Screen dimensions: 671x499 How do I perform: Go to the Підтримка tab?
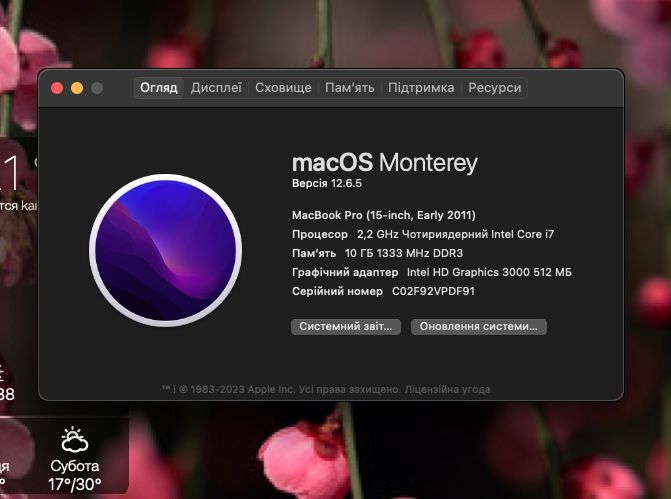[x=421, y=88]
